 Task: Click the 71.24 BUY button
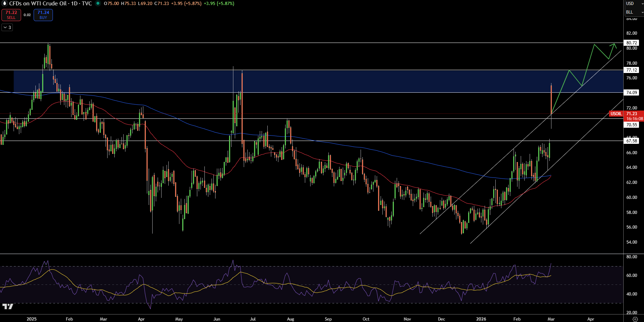coord(43,15)
